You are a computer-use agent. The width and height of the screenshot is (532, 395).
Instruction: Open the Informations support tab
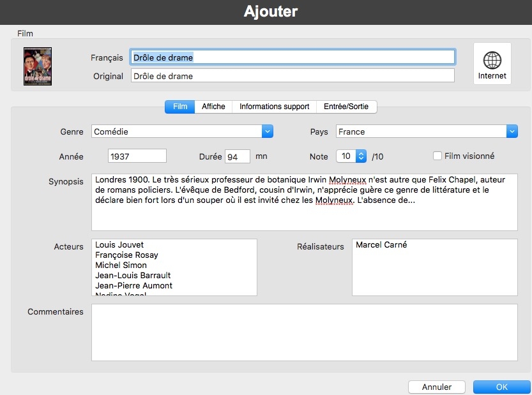pos(274,107)
